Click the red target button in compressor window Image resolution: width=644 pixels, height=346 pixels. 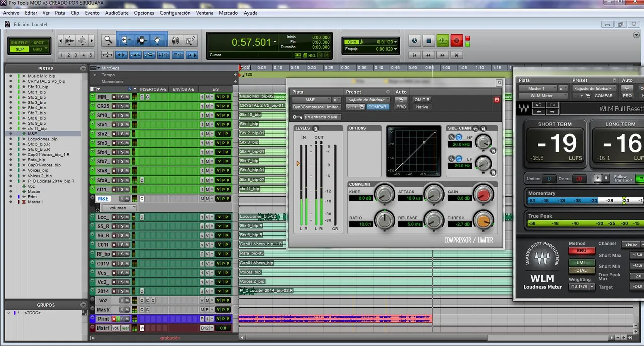point(497,100)
